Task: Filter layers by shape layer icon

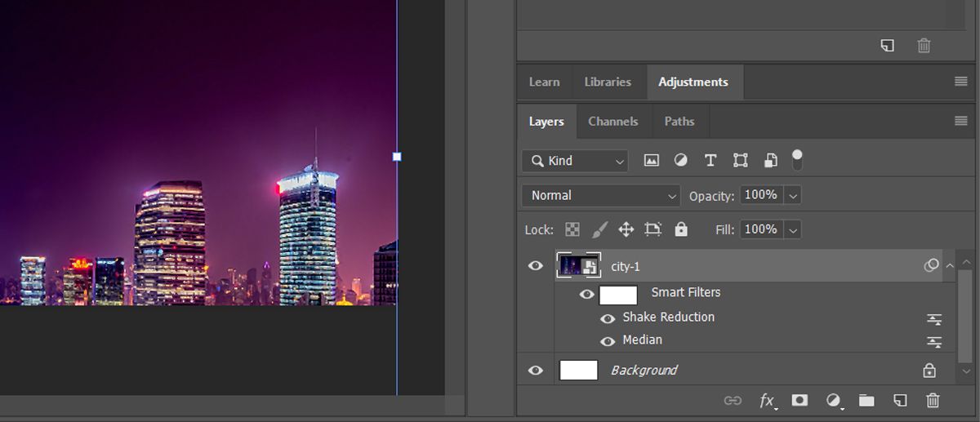Action: click(x=740, y=161)
